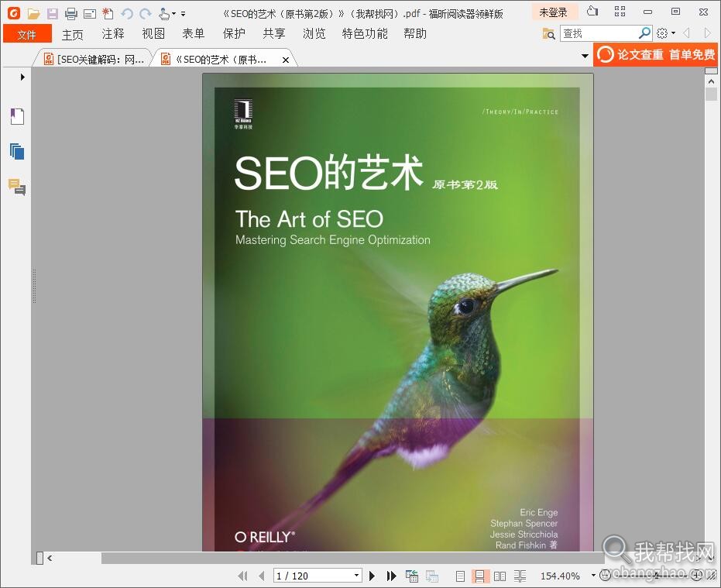Screen dimensions: 721x588
Task: Open the 帮助 ribbon tab
Action: [415, 33]
